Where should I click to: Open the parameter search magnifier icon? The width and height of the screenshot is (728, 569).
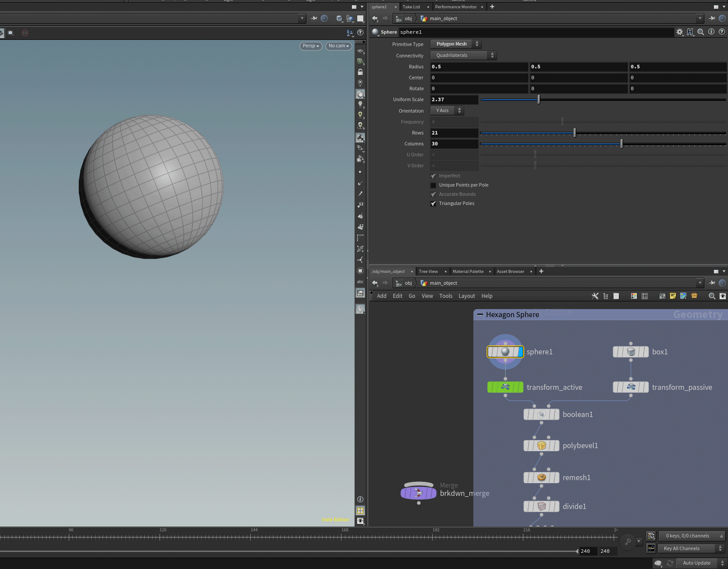click(x=701, y=32)
